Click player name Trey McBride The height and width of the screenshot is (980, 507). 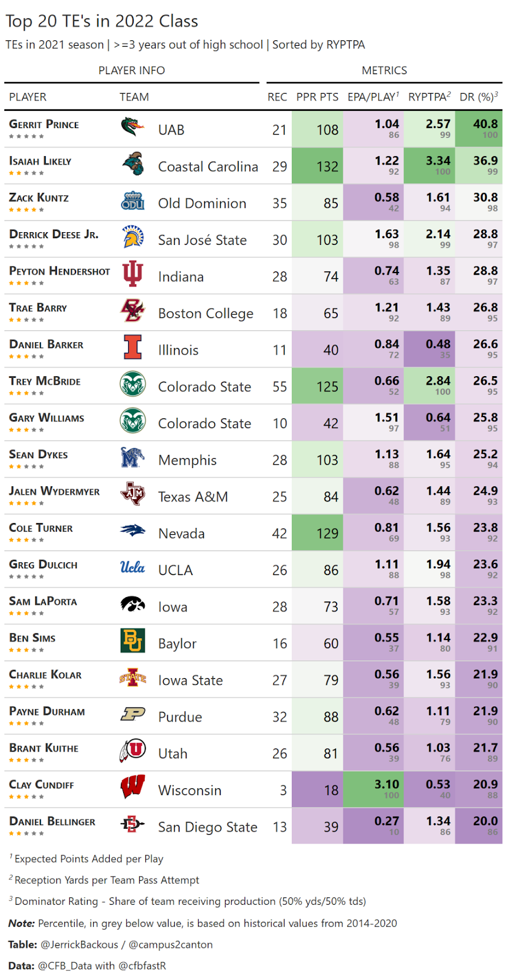(x=45, y=381)
